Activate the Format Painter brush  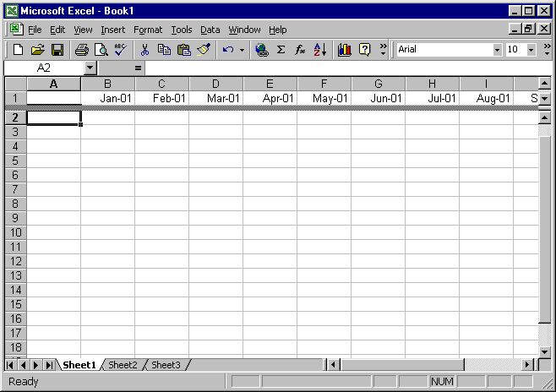pyautogui.click(x=204, y=50)
